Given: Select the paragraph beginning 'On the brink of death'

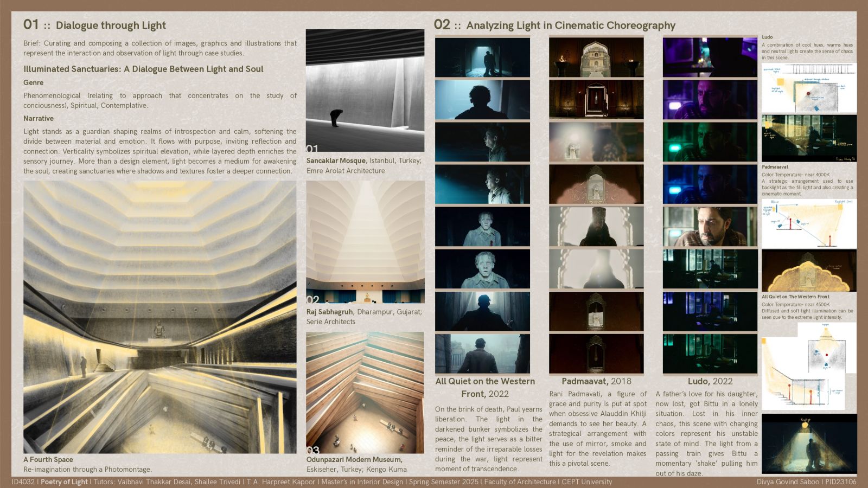Looking at the screenshot, I should tap(488, 439).
